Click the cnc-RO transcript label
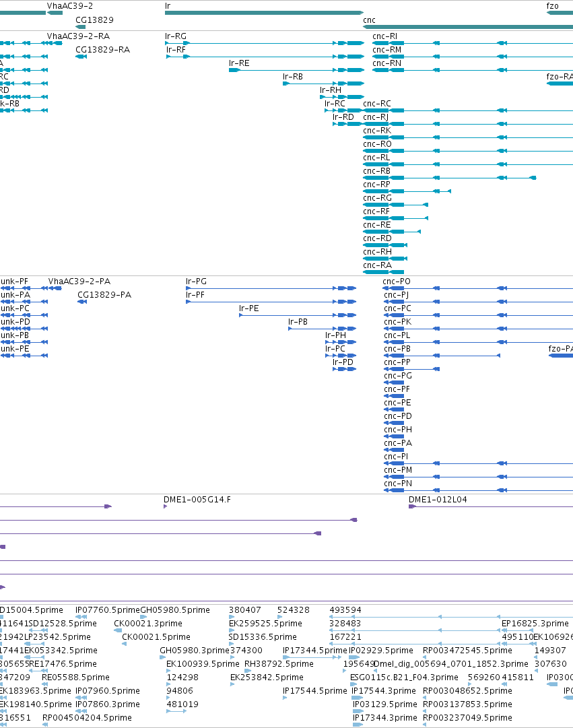The height and width of the screenshot is (728, 573). click(378, 144)
